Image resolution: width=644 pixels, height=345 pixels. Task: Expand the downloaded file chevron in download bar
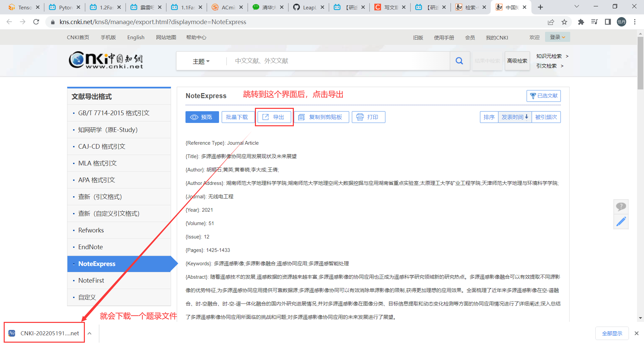(89, 333)
